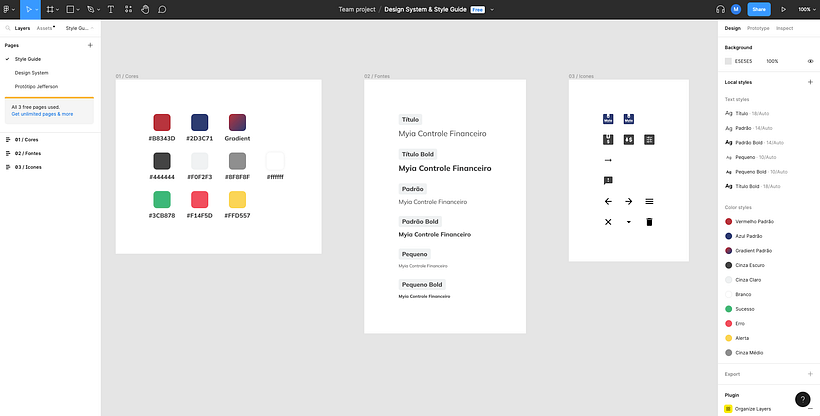Click the Share button
Viewport: 820px width, 416px height.
759,9
